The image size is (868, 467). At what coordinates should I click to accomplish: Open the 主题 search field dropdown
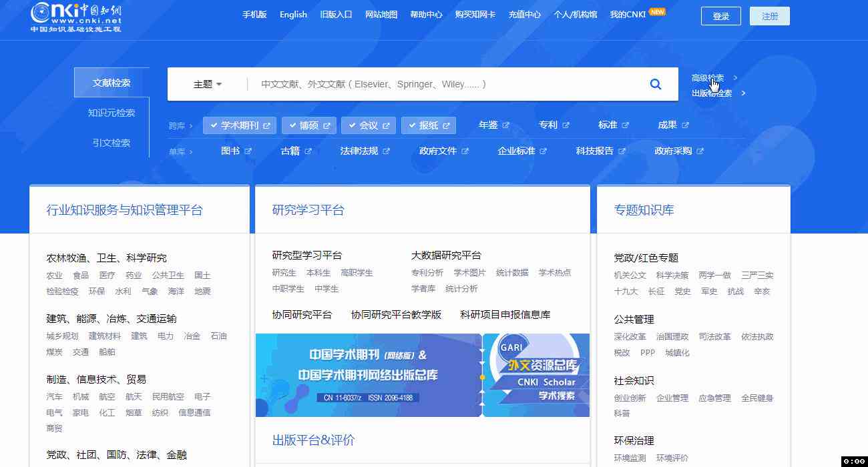coord(208,84)
